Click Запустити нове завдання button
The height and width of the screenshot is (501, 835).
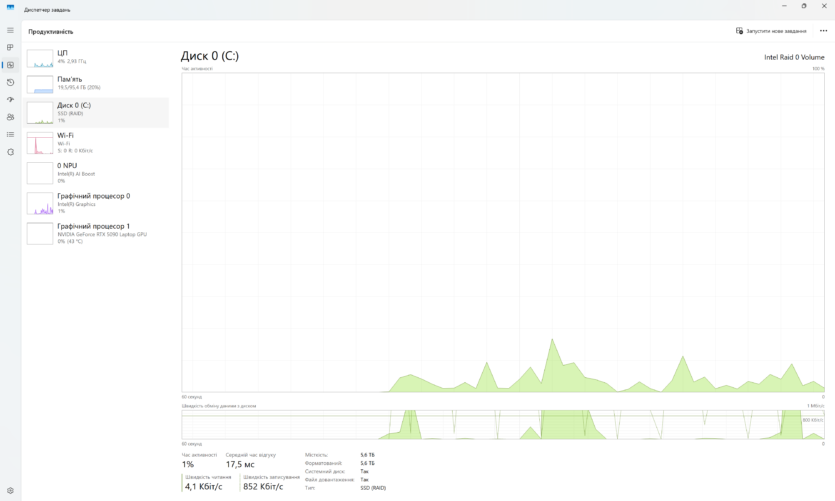[771, 31]
